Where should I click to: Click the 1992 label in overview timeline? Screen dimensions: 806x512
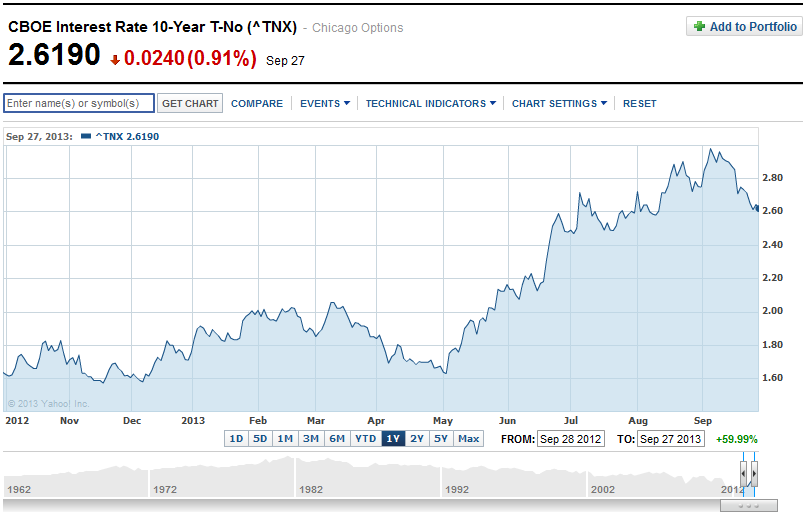457,489
